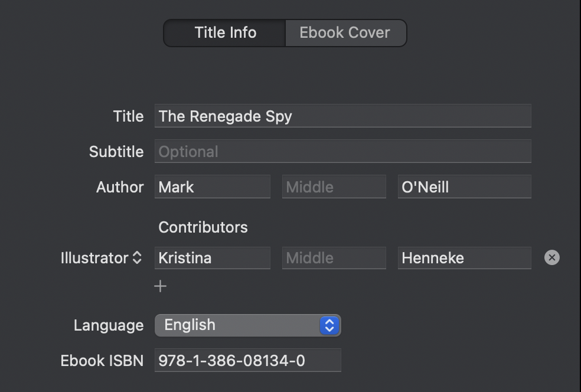Click the author Middle name field

334,187
